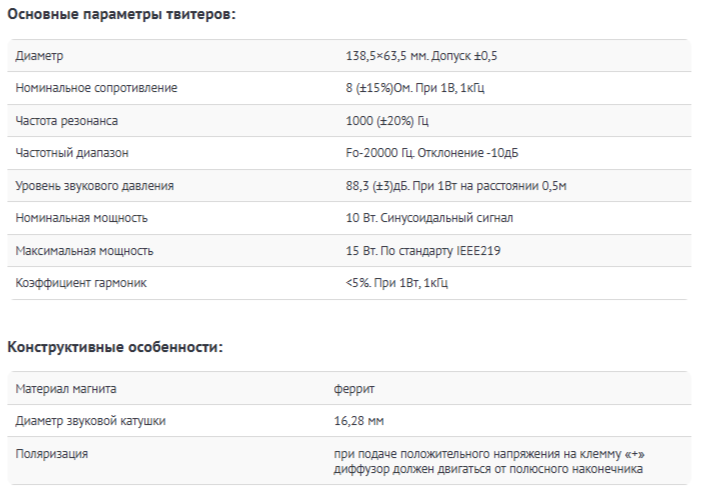
Task: Select the 'Номинальное сопротивление' label
Action: click(x=96, y=88)
